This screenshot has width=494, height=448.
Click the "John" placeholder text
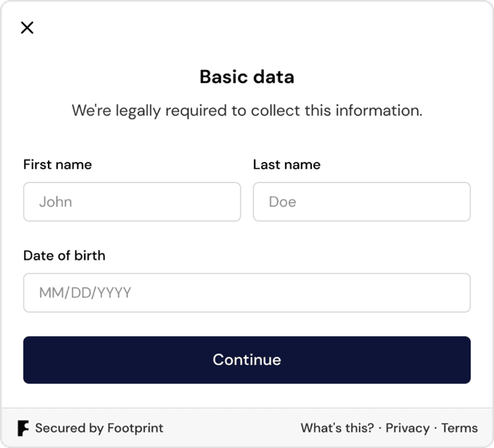tap(56, 202)
